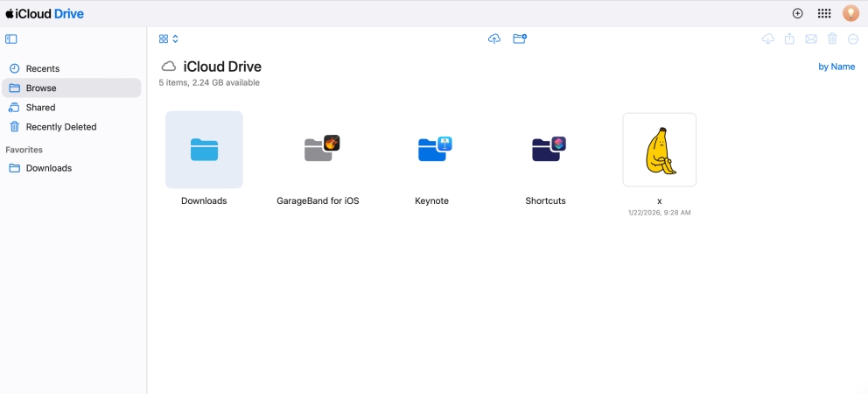Click the Shortcuts label
Viewport: 868px width, 394px height.
[x=545, y=201]
